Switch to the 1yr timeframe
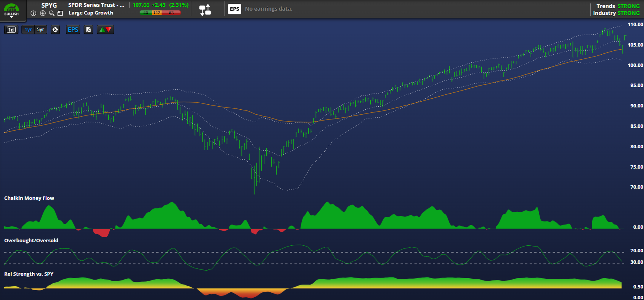The width and height of the screenshot is (644, 300). click(28, 30)
